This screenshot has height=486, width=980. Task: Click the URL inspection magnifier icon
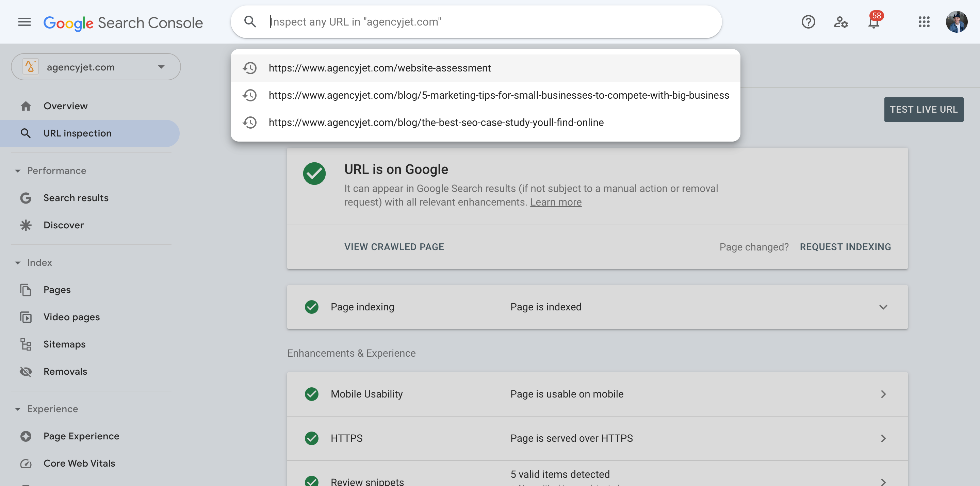coord(26,133)
